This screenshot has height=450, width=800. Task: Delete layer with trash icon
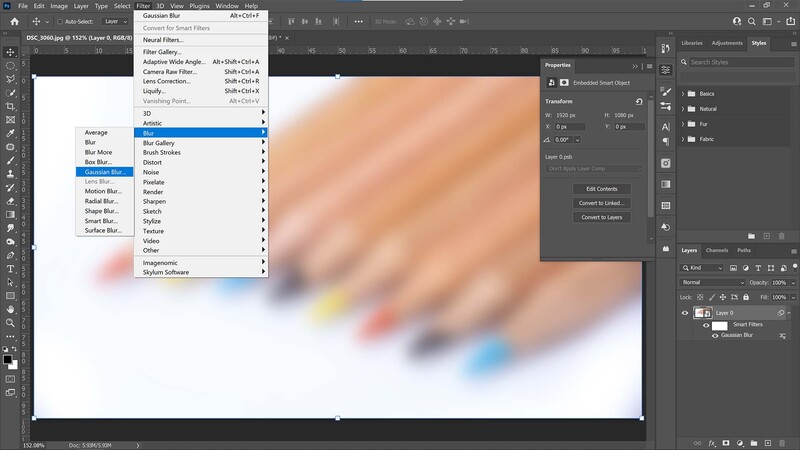[x=782, y=443]
